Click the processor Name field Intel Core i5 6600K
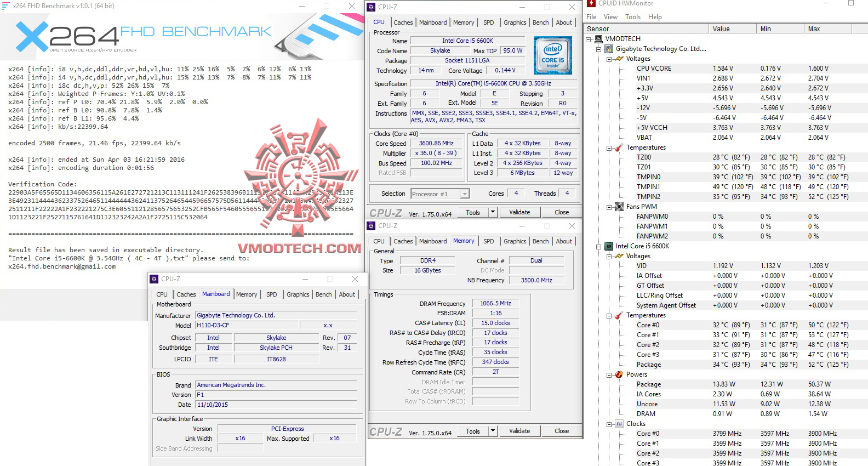Image resolution: width=868 pixels, height=466 pixels. coord(467,41)
